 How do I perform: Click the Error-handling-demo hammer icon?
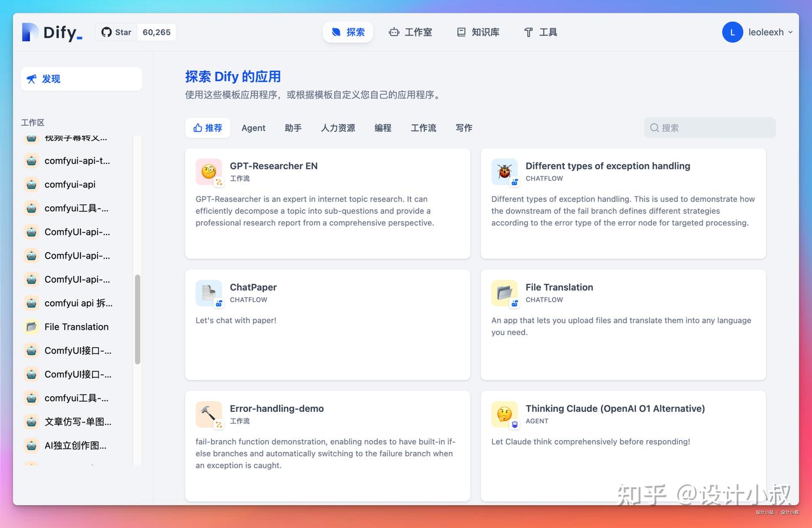click(x=209, y=414)
